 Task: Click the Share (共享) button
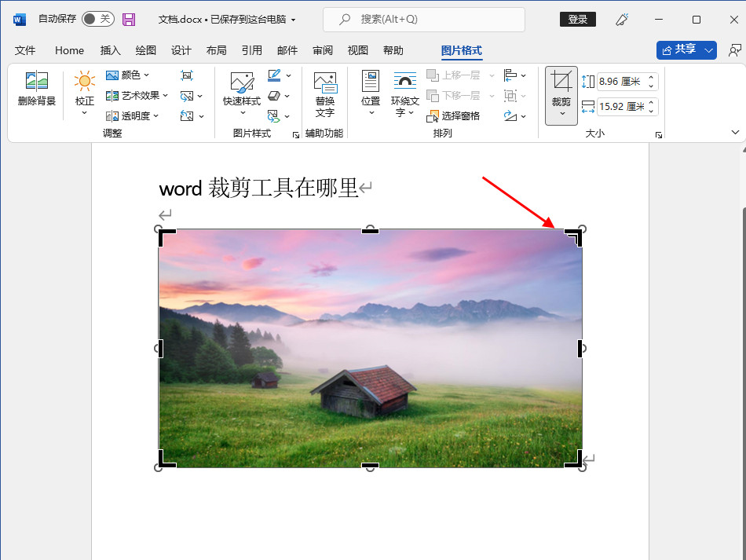tap(679, 50)
